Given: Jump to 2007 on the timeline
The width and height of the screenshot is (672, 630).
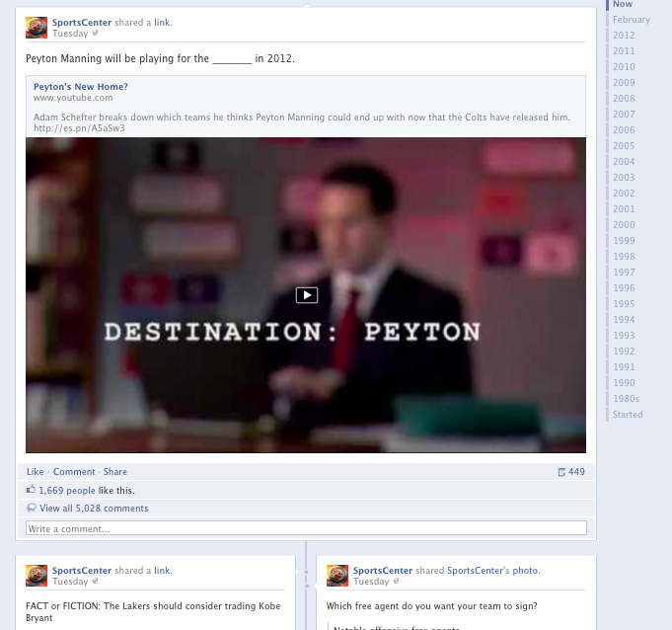Looking at the screenshot, I should pyautogui.click(x=624, y=115).
